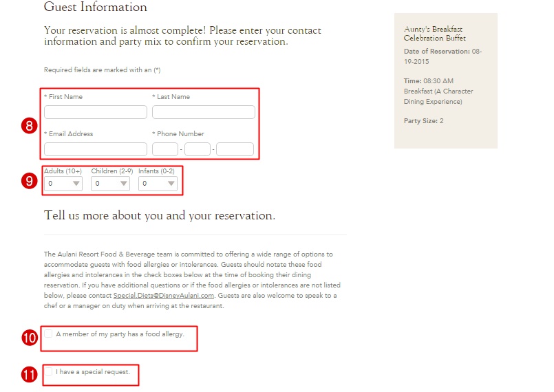Open the Special.Diets@DisneyAulani.com email link
The width and height of the screenshot is (554, 392).
[164, 295]
